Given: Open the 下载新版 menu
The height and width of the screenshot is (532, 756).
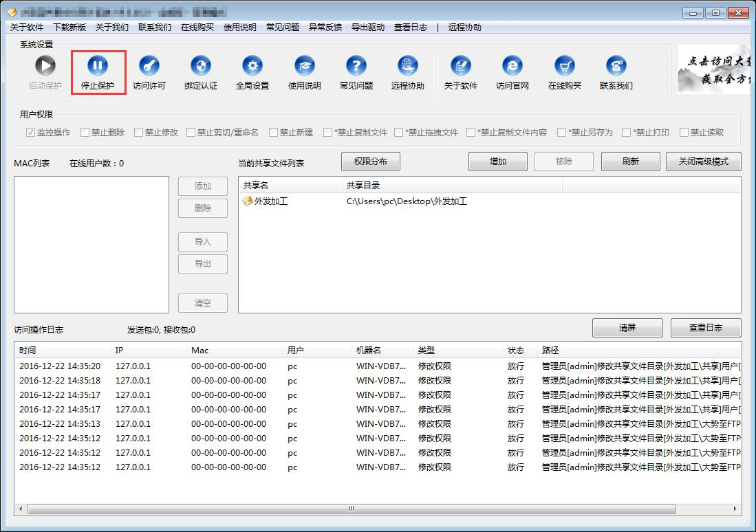Looking at the screenshot, I should click(69, 27).
